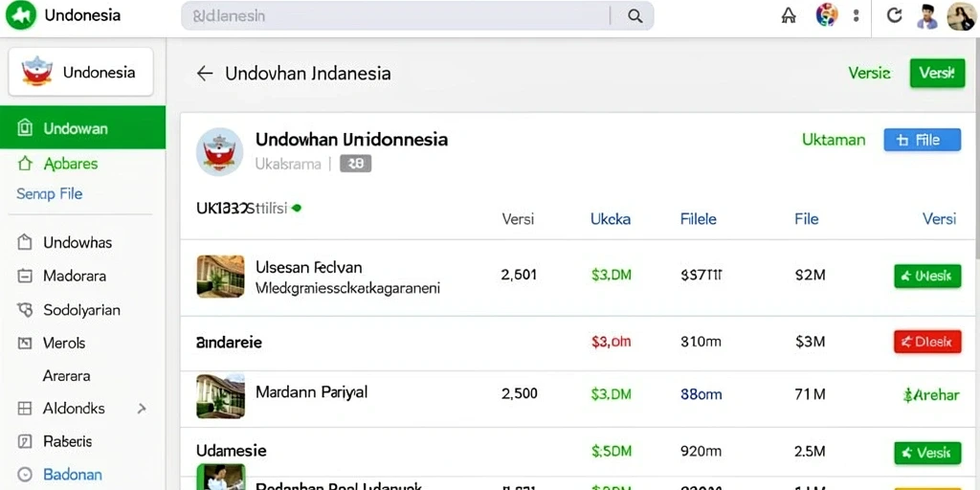Click the Undowhan Unidonnesia emblem avatar

coord(219,152)
